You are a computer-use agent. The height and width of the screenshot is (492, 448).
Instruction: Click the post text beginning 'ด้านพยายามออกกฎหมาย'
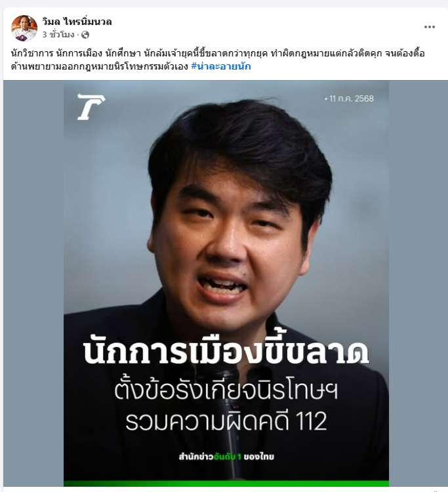[100, 66]
